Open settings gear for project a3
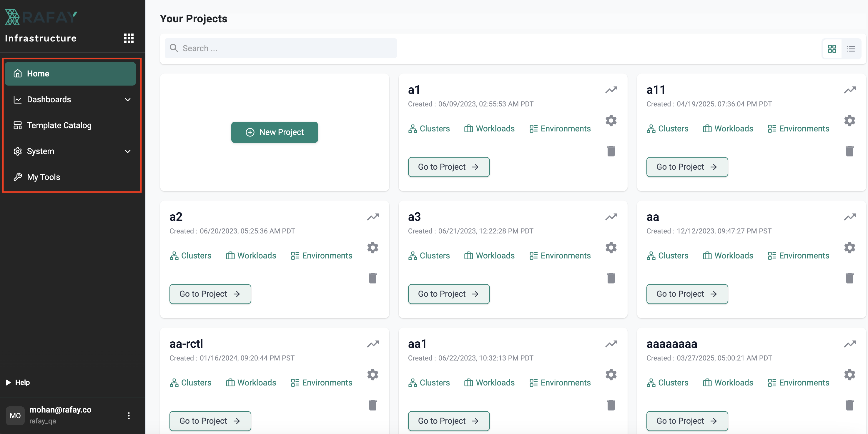Viewport: 868px width, 434px height. tap(611, 248)
